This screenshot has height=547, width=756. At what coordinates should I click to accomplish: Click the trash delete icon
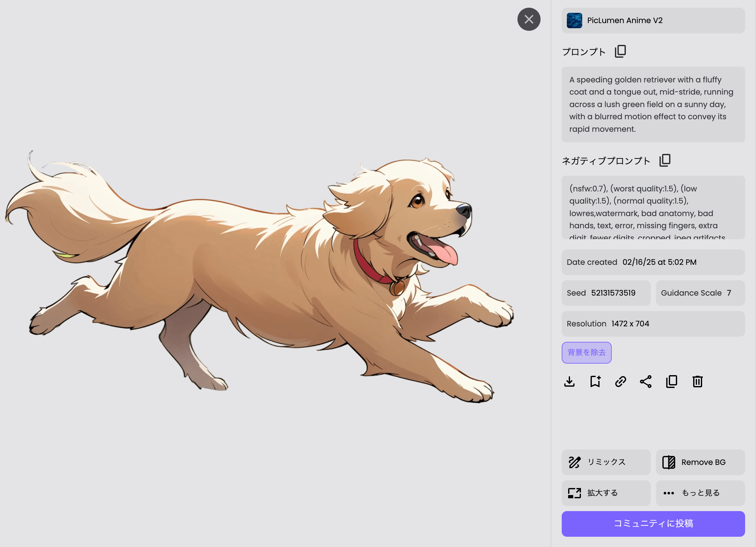pyautogui.click(x=697, y=381)
